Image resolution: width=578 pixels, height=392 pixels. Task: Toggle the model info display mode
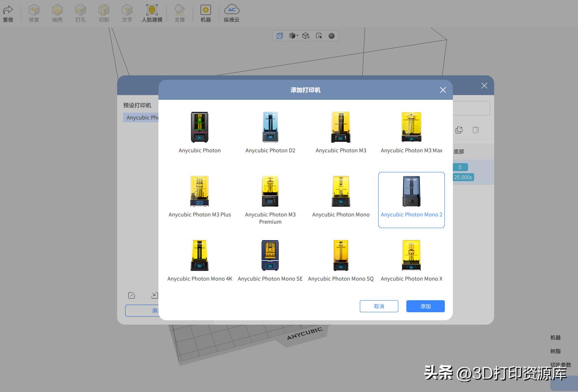[x=318, y=36]
